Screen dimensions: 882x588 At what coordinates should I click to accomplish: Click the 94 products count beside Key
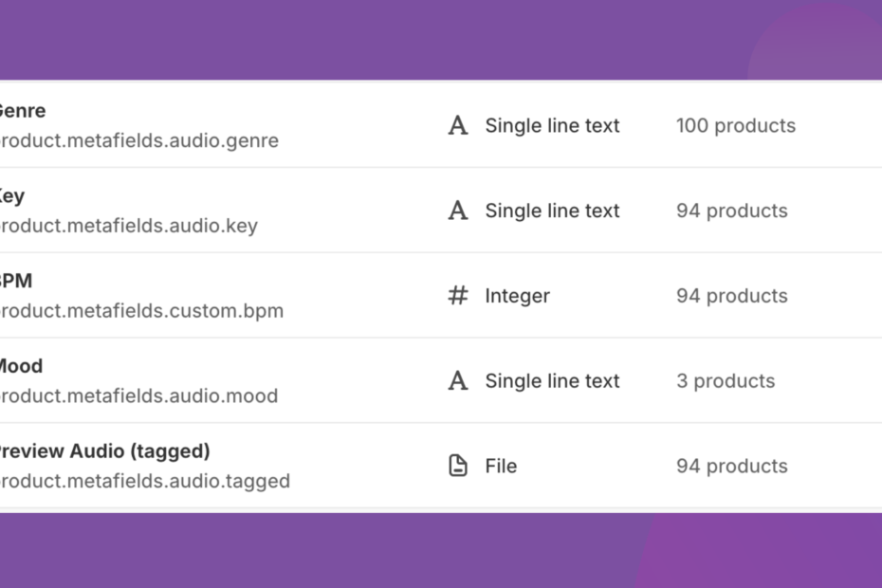[731, 211]
